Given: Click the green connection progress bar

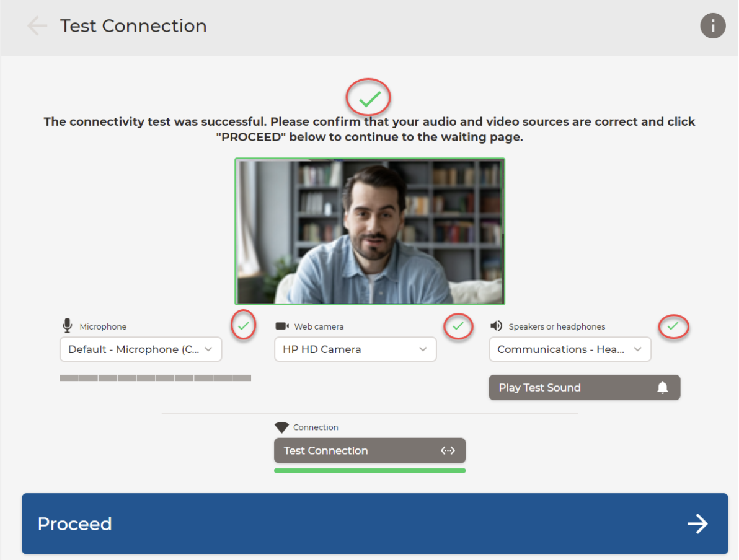Looking at the screenshot, I should tap(370, 471).
